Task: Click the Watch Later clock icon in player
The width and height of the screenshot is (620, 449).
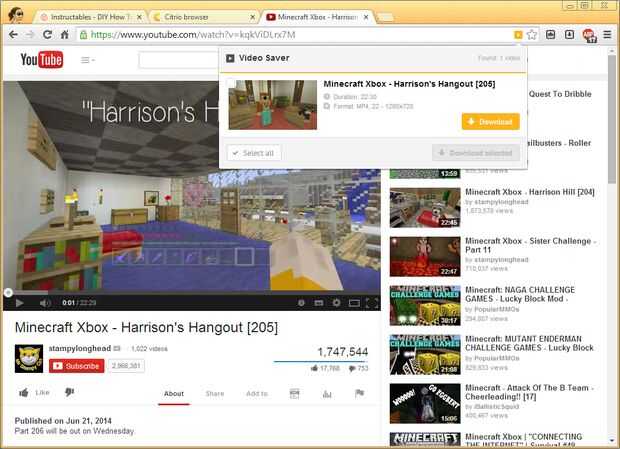Action: tap(301, 303)
